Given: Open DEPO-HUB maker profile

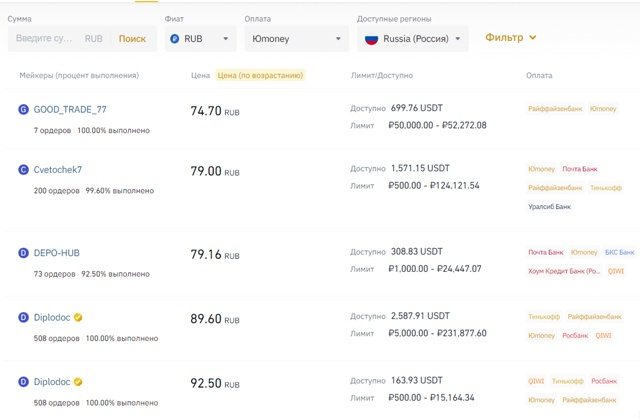Looking at the screenshot, I should click(56, 254).
